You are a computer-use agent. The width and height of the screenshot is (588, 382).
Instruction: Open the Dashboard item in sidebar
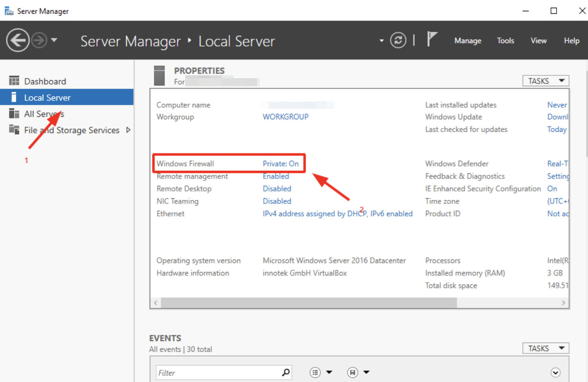tap(45, 81)
